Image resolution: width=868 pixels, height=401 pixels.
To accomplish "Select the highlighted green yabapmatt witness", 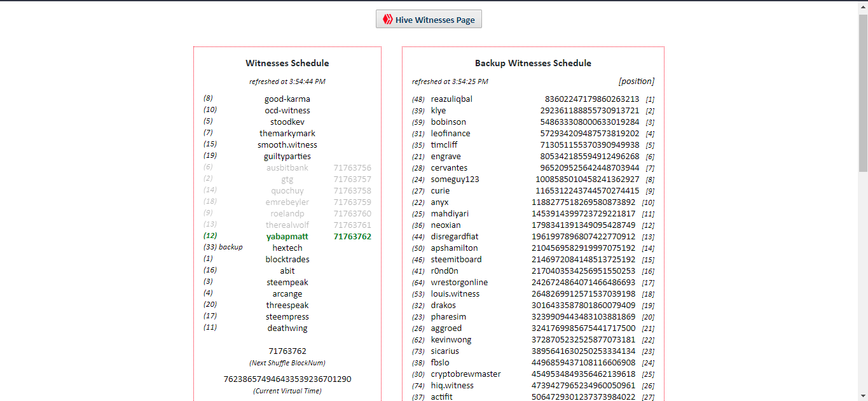I will [287, 236].
